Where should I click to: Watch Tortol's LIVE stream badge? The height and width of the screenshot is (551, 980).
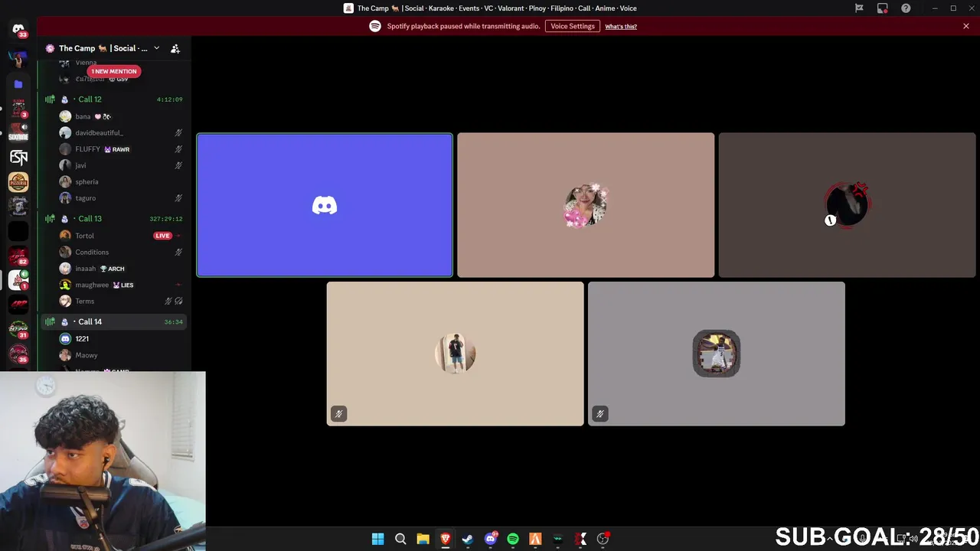pos(162,236)
